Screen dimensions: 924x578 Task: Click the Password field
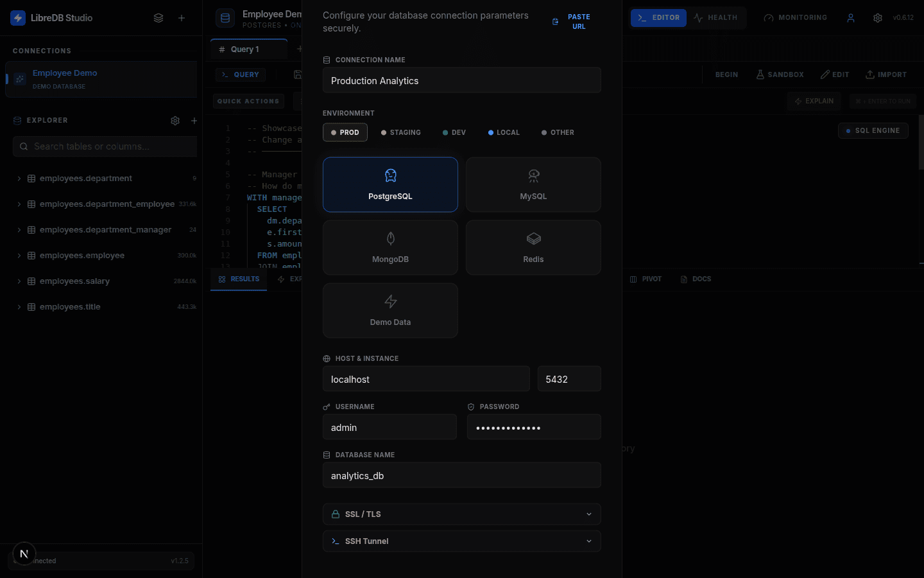click(534, 427)
